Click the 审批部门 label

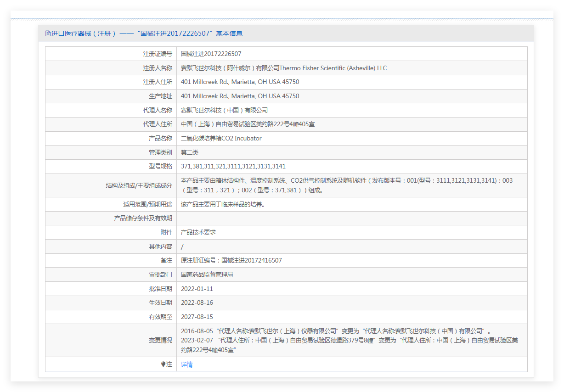point(161,274)
